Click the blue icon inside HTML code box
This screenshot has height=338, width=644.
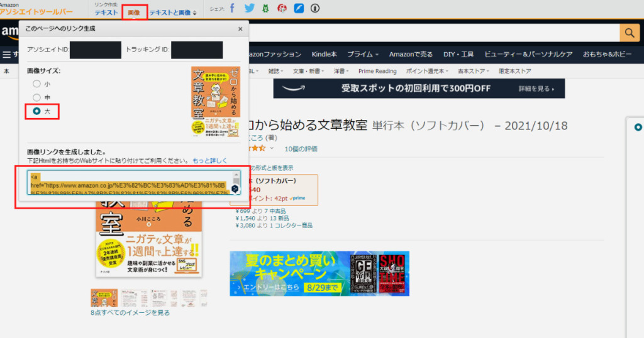[x=235, y=188]
